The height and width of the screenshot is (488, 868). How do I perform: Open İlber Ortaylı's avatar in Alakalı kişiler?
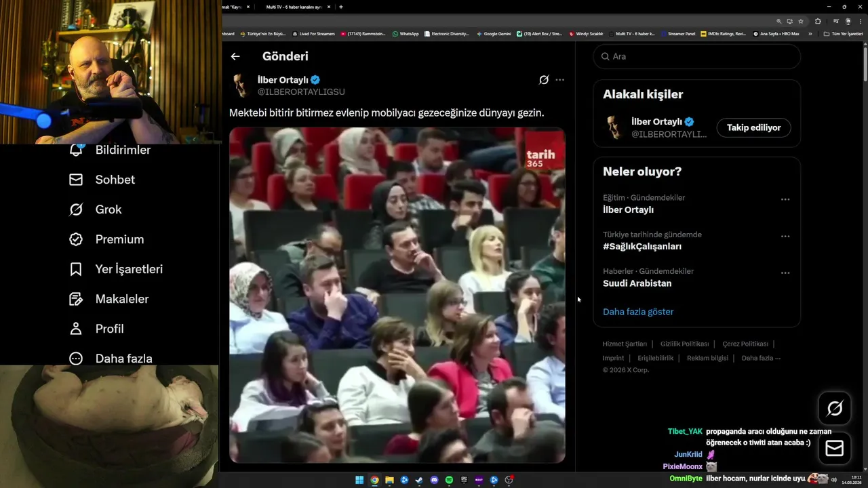615,127
